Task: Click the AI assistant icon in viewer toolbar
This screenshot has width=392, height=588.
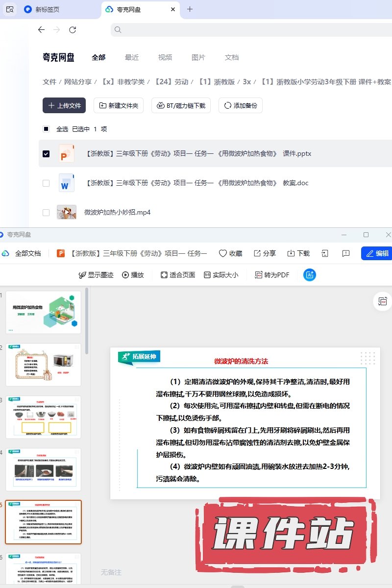Action: pos(310,275)
